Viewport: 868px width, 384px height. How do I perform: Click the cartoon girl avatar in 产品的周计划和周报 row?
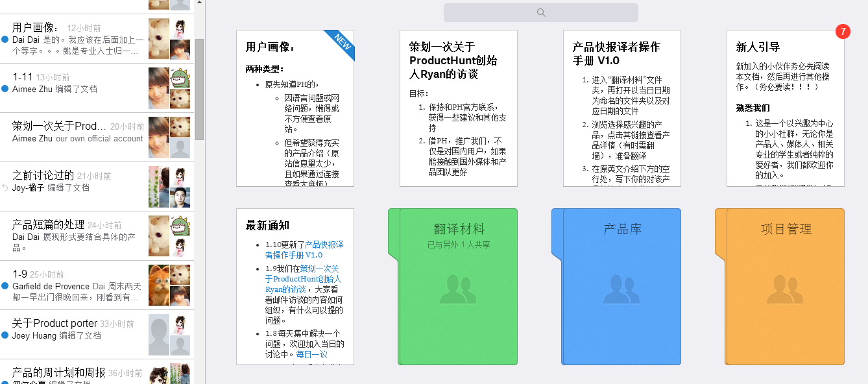[x=158, y=374]
